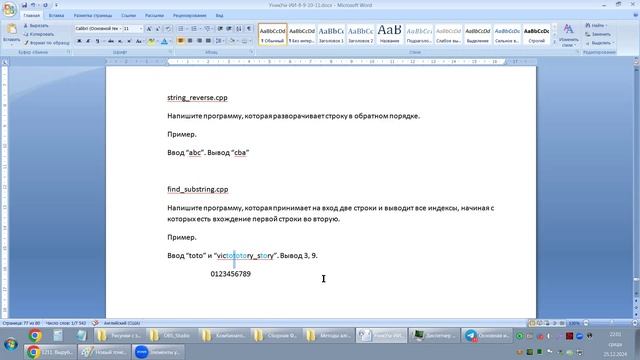The height and width of the screenshot is (360, 640).
Task: Toggle underline formatting
Action: [x=97, y=41]
